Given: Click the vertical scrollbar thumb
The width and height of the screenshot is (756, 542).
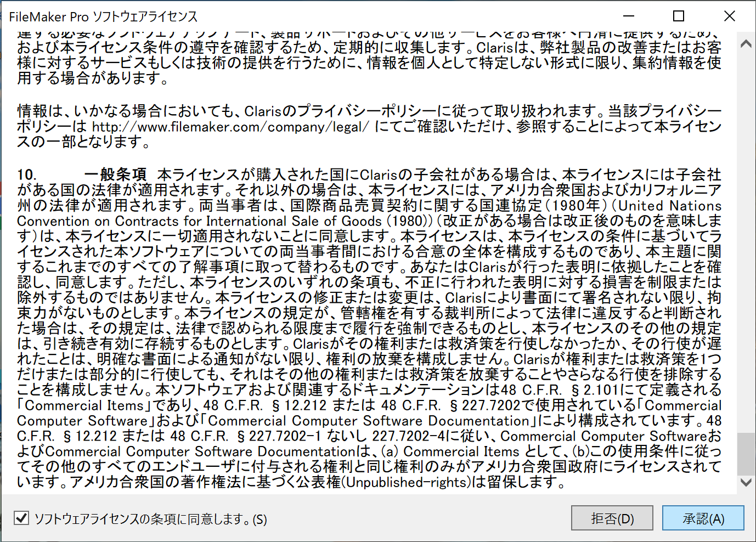Looking at the screenshot, I should click(x=746, y=454).
